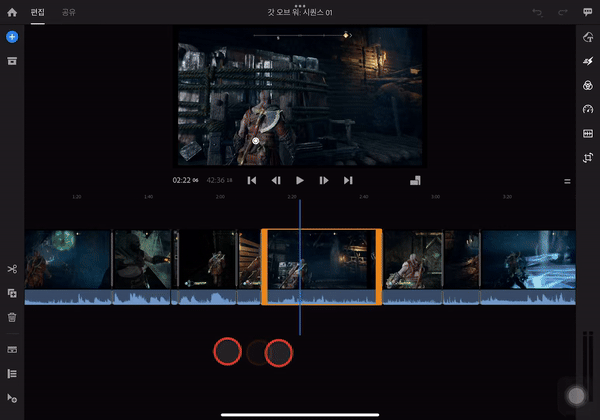Click the total duration 42:36
Image resolution: width=600 pixels, height=420 pixels.
pyautogui.click(x=219, y=180)
